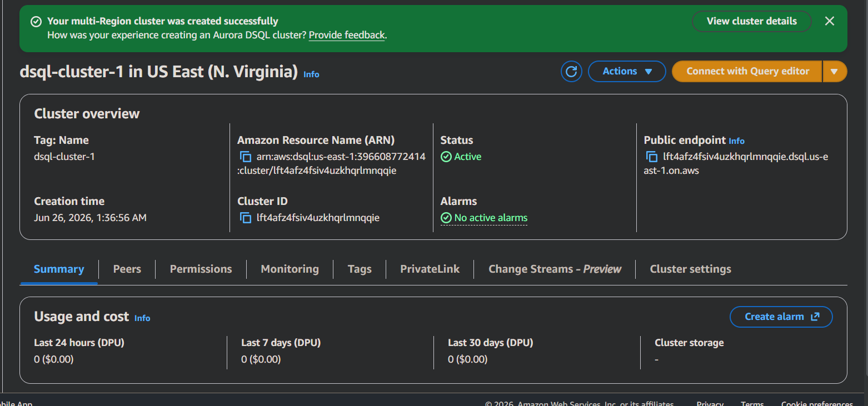Image resolution: width=868 pixels, height=406 pixels.
Task: Open the Privacy footer link
Action: pos(710,404)
